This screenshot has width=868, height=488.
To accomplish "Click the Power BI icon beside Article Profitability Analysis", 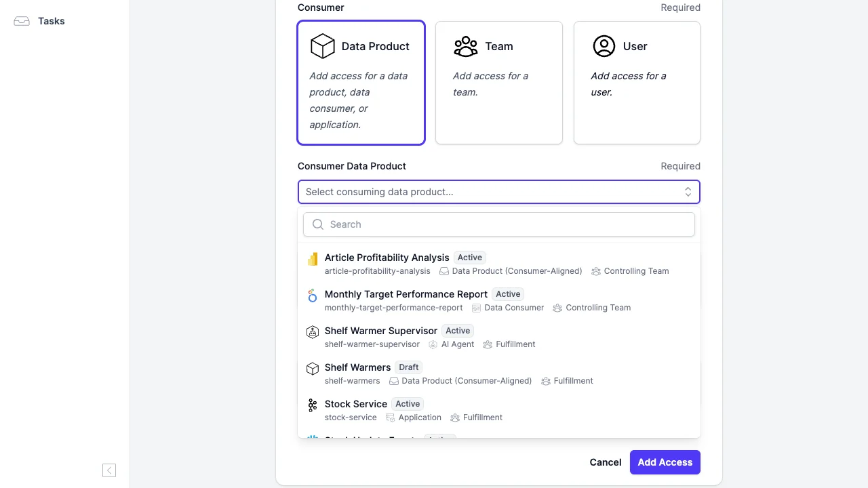I will 313,259.
